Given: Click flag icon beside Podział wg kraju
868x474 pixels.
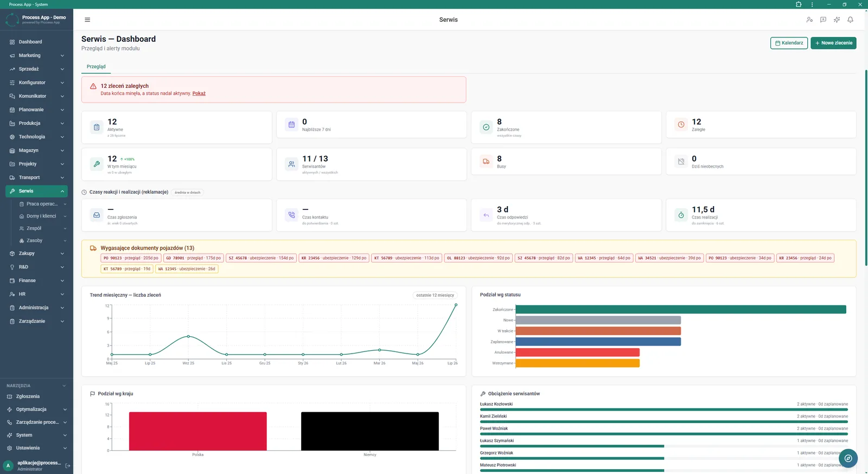Looking at the screenshot, I should tap(92, 394).
